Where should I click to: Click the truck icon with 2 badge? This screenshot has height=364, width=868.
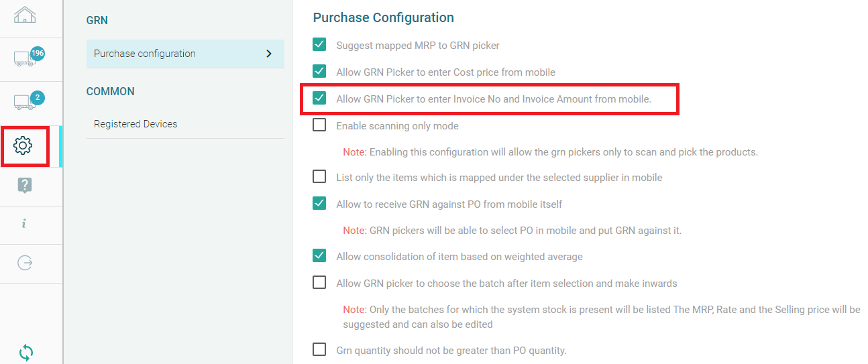click(x=25, y=102)
